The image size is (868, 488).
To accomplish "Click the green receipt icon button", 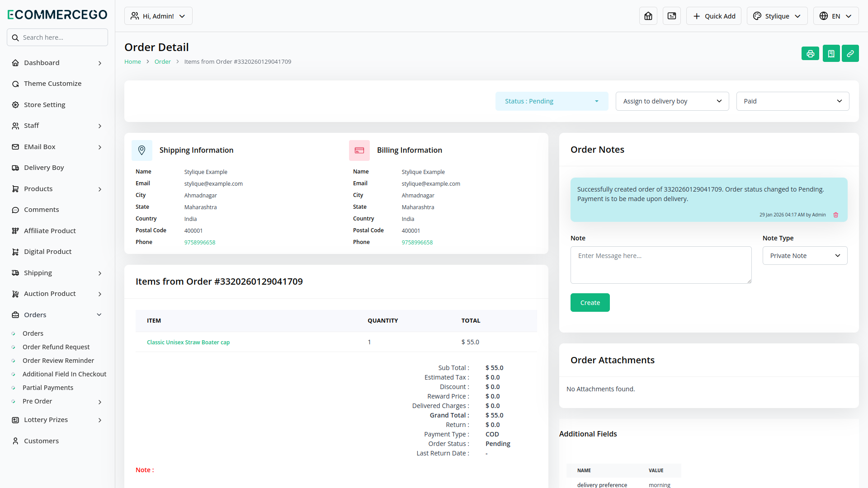I will pyautogui.click(x=831, y=54).
